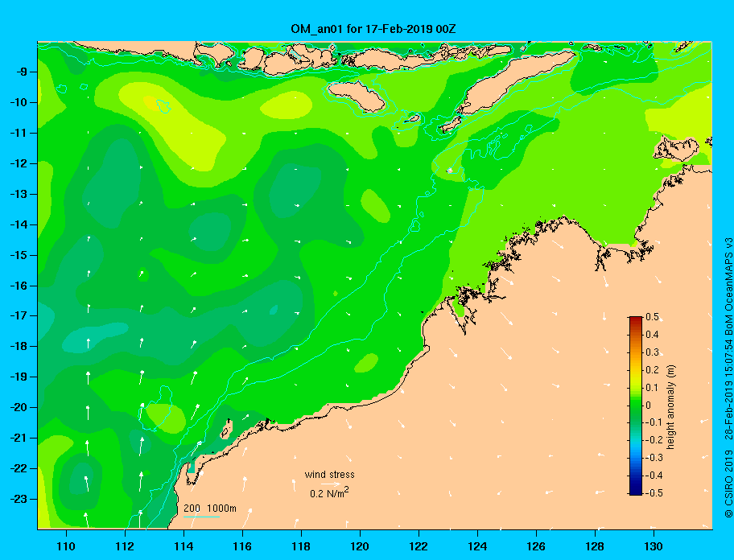
Task: Click longitude label 128
Action: pos(595,546)
